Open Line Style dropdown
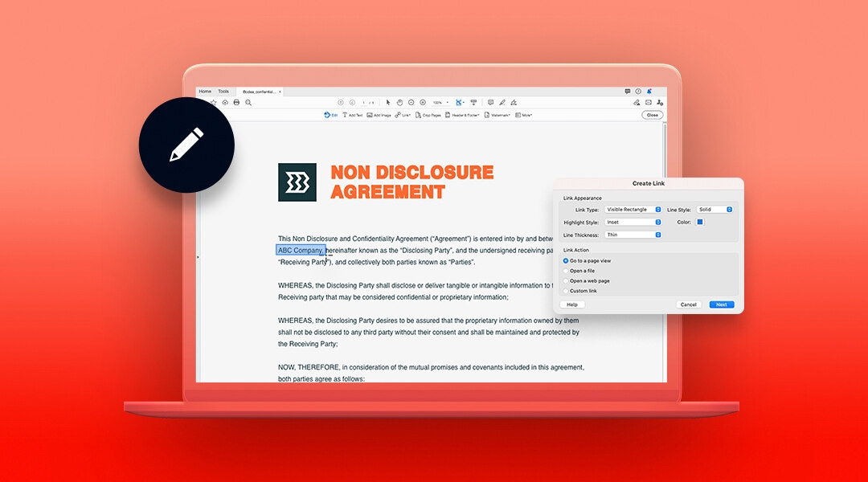 pos(714,209)
